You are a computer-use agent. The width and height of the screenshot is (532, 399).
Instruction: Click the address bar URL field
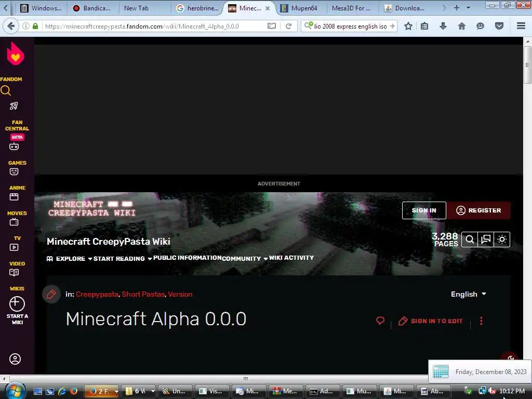154,26
